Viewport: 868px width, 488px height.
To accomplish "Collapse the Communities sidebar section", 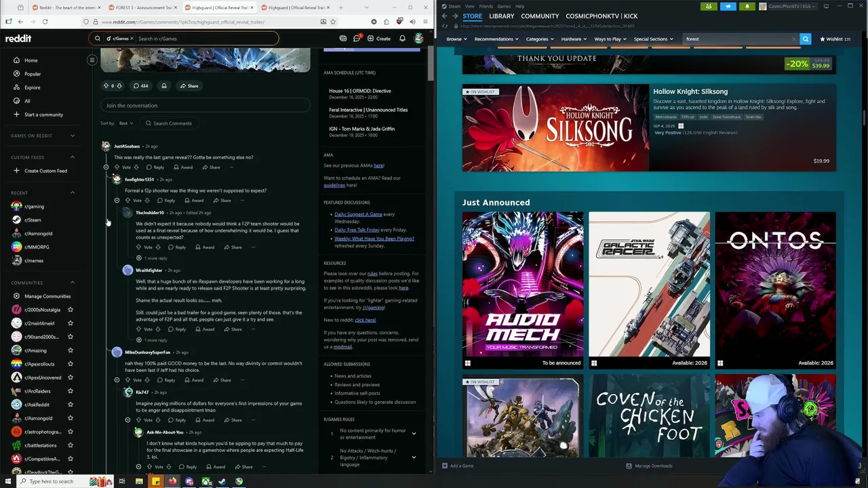I will (73, 283).
